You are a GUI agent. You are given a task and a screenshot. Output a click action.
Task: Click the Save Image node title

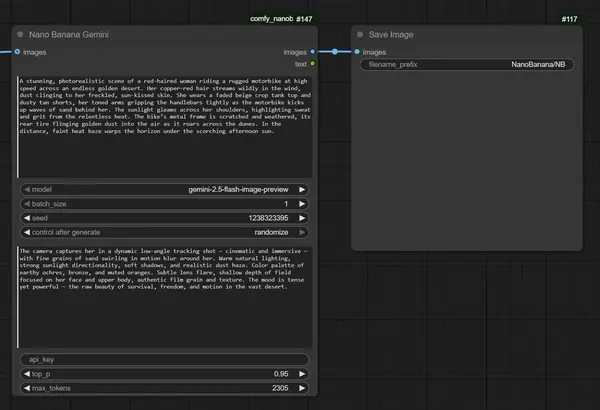(391, 34)
